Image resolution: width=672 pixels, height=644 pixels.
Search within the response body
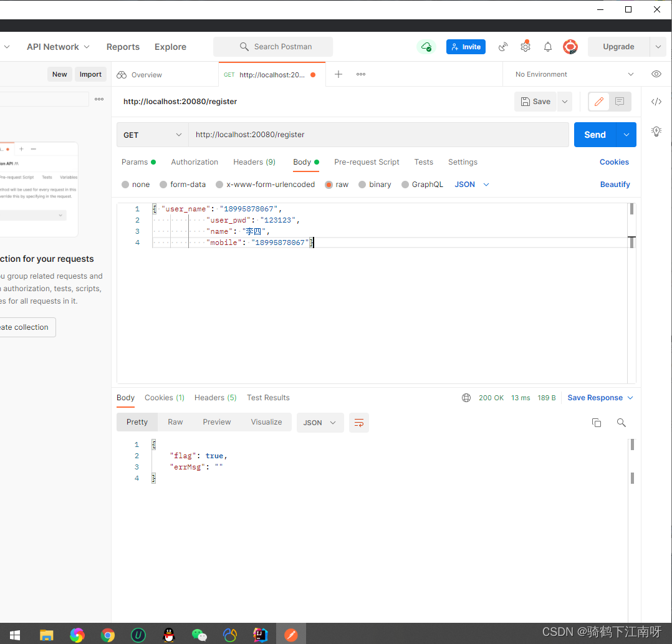coord(621,423)
